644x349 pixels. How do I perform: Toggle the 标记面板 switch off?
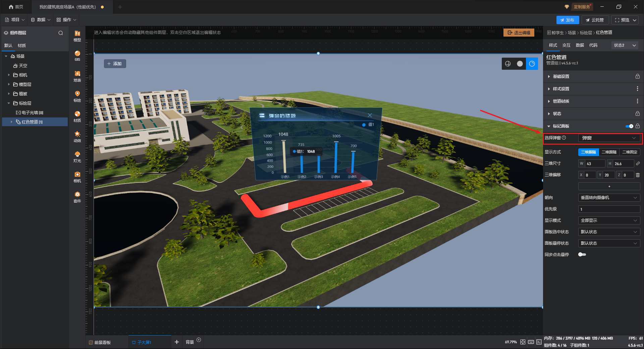point(629,126)
